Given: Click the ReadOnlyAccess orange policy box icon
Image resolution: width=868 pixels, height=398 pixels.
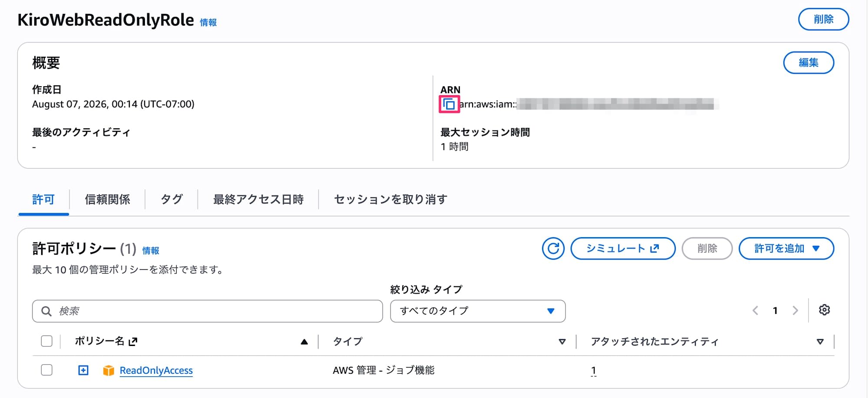Looking at the screenshot, I should click(x=108, y=370).
